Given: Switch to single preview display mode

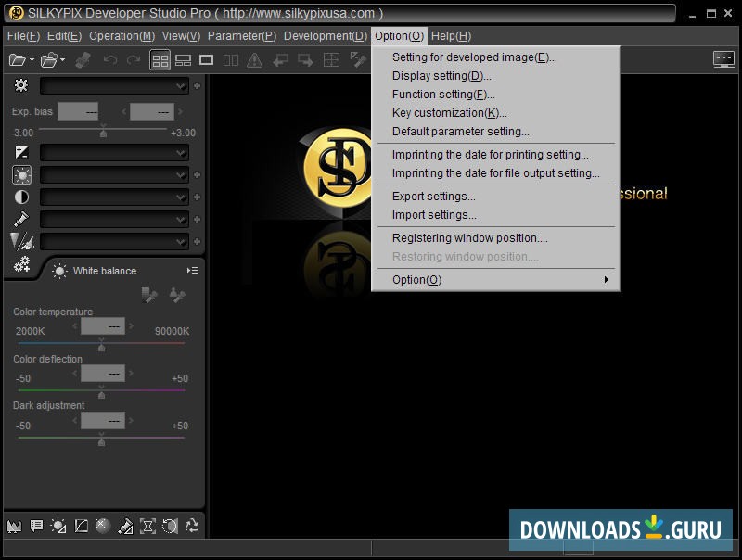Looking at the screenshot, I should click(206, 60).
